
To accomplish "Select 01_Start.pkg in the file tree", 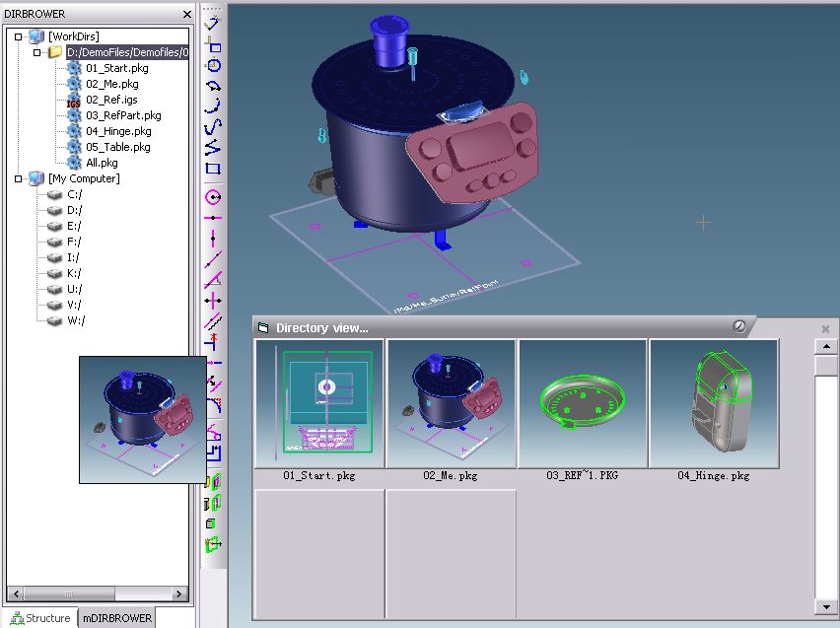I will click(x=116, y=68).
